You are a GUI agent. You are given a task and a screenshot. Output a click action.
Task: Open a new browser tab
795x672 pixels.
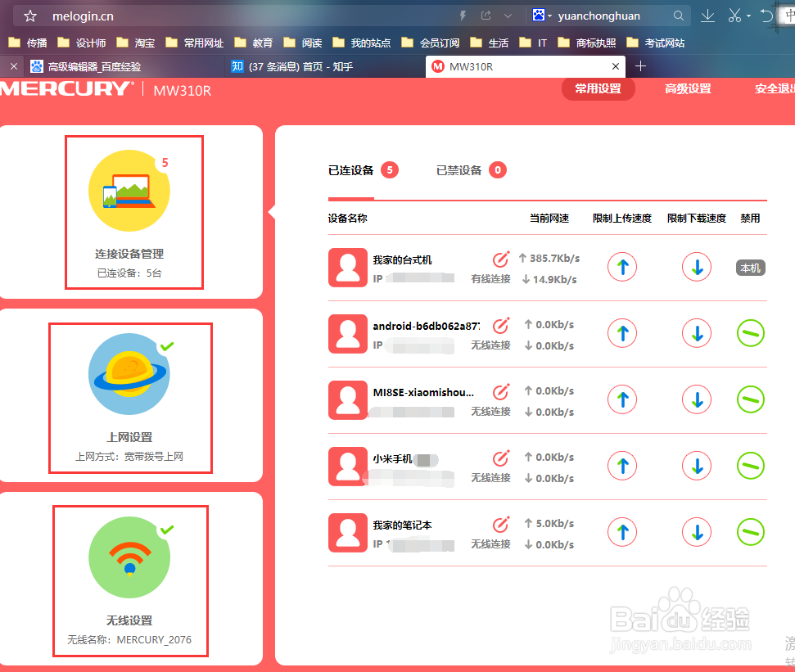[640, 66]
